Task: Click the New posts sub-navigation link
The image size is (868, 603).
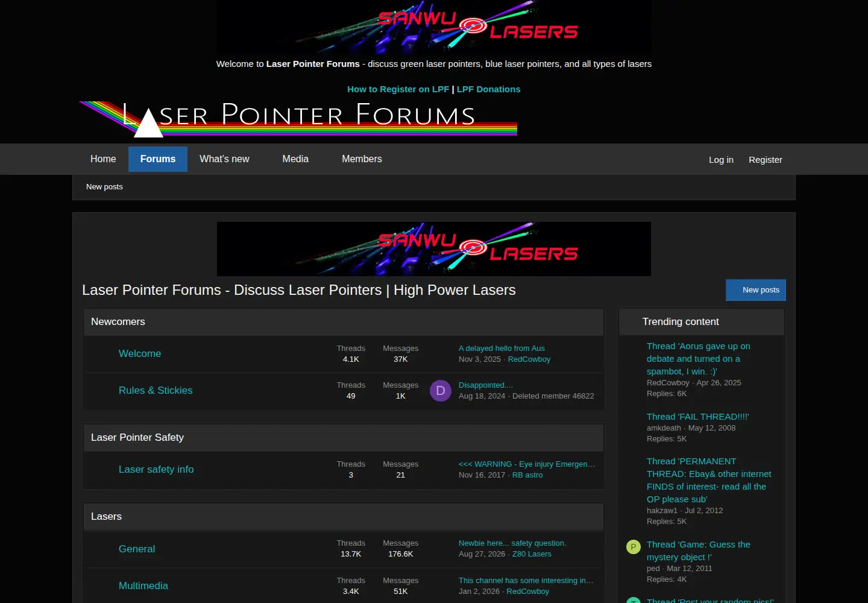Action: point(104,187)
